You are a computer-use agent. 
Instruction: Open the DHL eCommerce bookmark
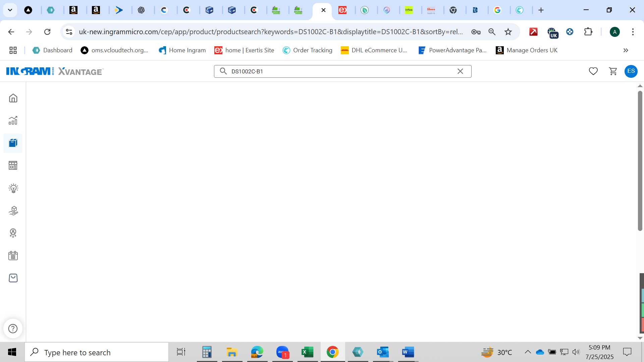click(374, 50)
